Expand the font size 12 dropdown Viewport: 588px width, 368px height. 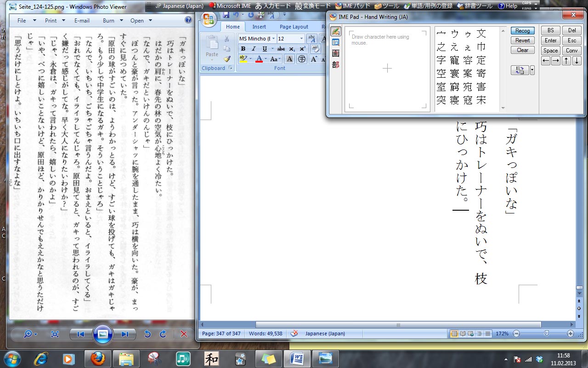click(301, 39)
